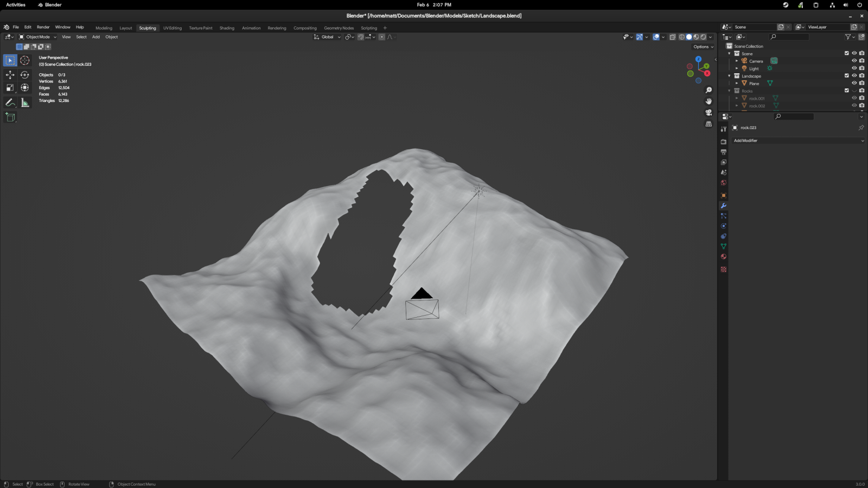This screenshot has height=488, width=868.
Task: Select the Move tool
Action: 10,75
